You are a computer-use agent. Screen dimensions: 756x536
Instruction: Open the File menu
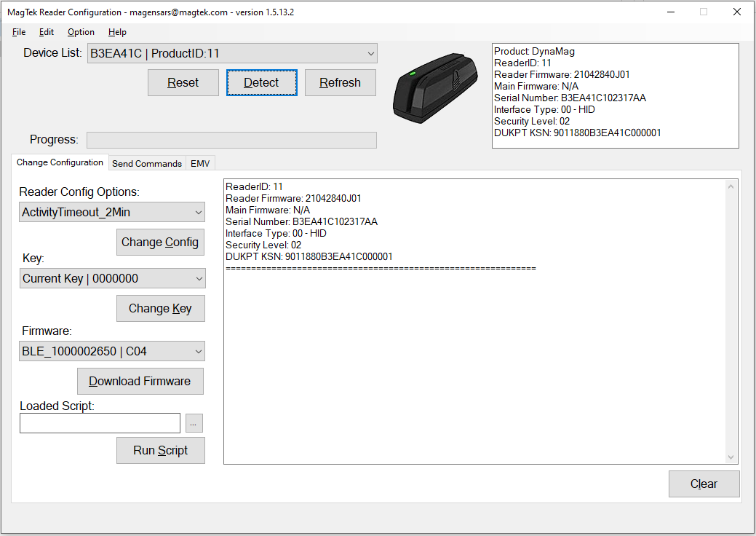[x=19, y=32]
